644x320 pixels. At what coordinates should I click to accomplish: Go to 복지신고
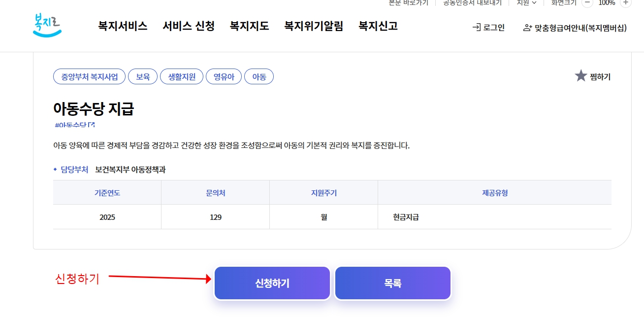point(377,26)
